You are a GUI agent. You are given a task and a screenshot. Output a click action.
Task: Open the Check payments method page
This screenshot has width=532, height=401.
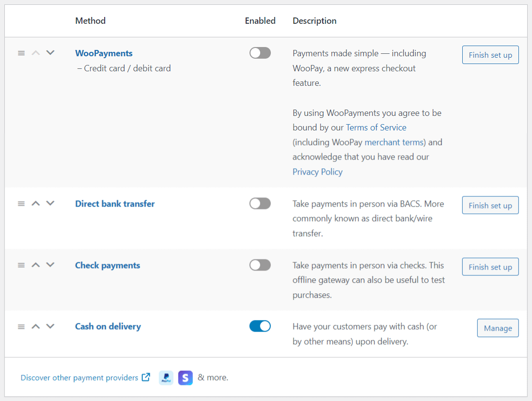107,265
